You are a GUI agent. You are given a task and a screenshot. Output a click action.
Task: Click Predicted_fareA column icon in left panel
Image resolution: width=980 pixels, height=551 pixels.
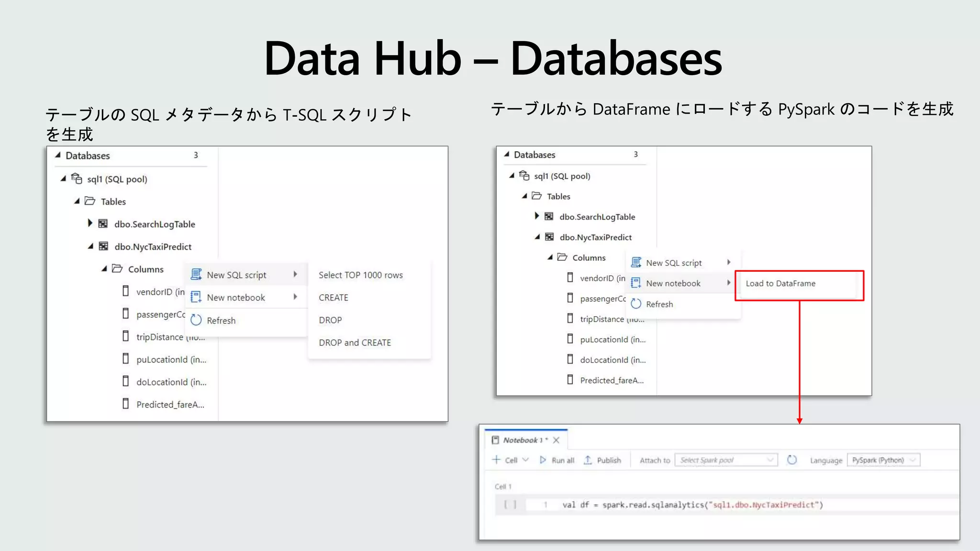tap(125, 404)
